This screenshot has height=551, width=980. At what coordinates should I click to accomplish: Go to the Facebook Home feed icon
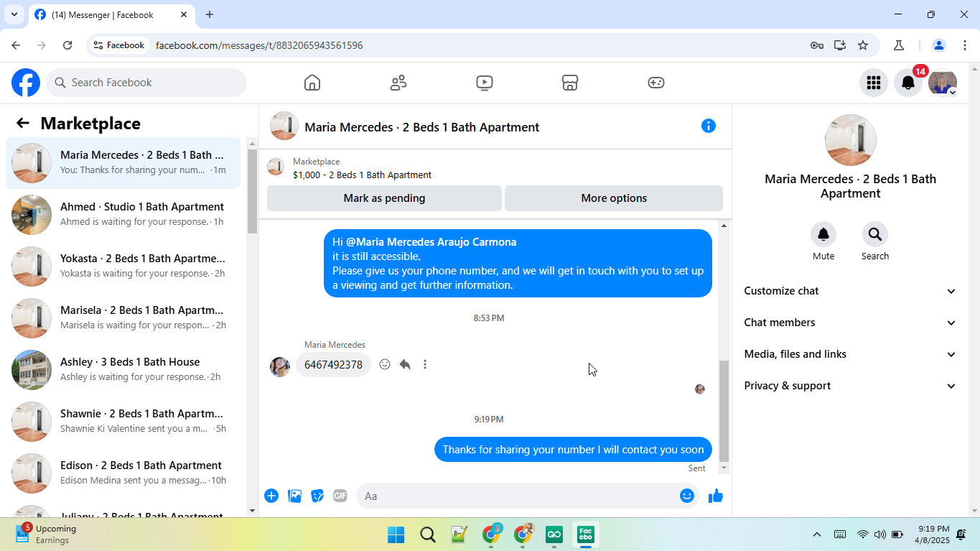(x=312, y=83)
